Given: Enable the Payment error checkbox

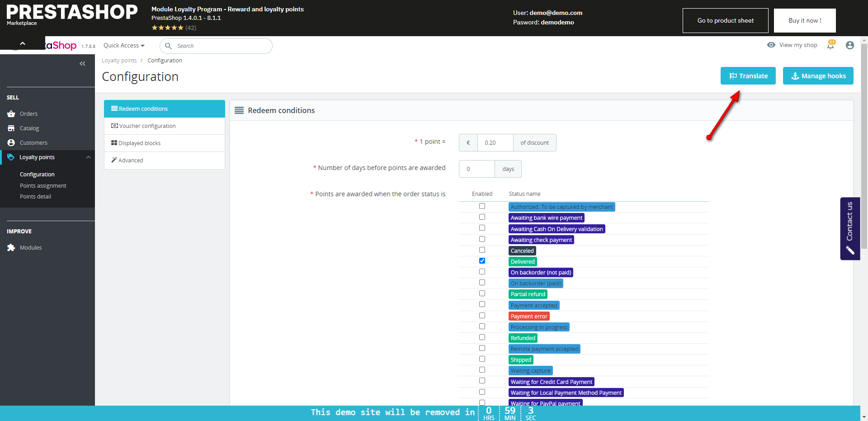Looking at the screenshot, I should [482, 316].
